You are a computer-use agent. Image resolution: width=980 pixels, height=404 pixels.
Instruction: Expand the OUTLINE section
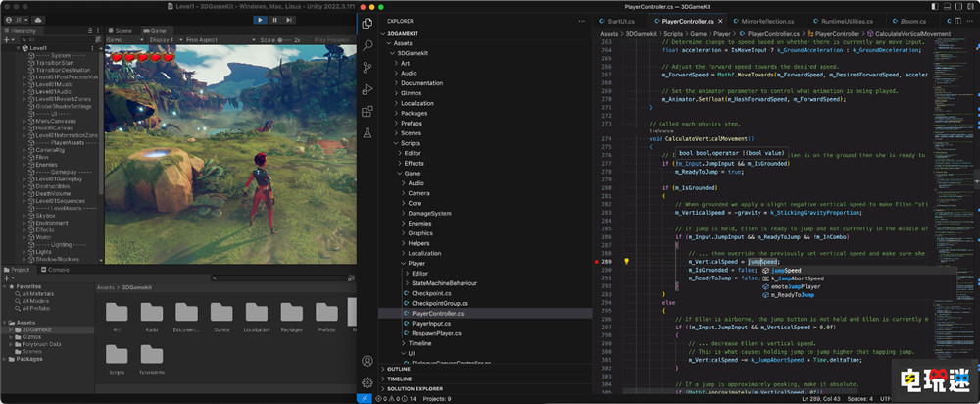coord(400,368)
